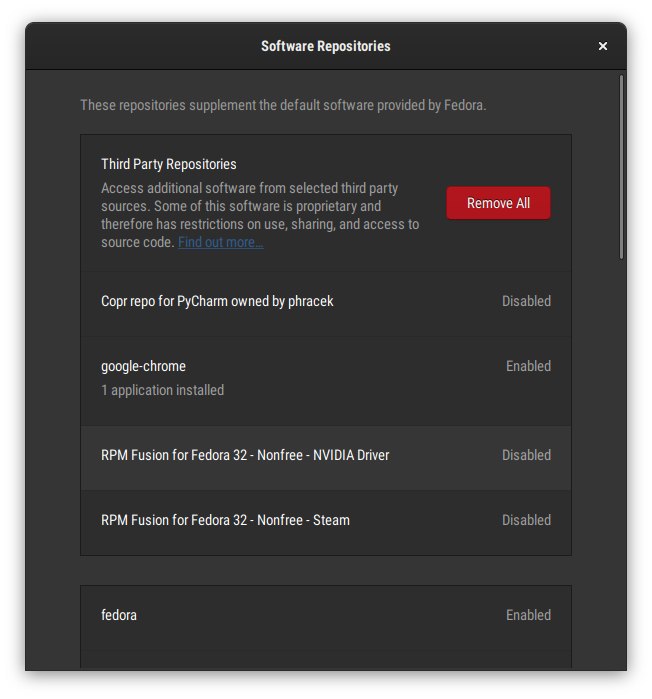Image resolution: width=652 pixels, height=699 pixels.
Task: Select Copr repo for PyCharm row
Action: click(x=326, y=303)
